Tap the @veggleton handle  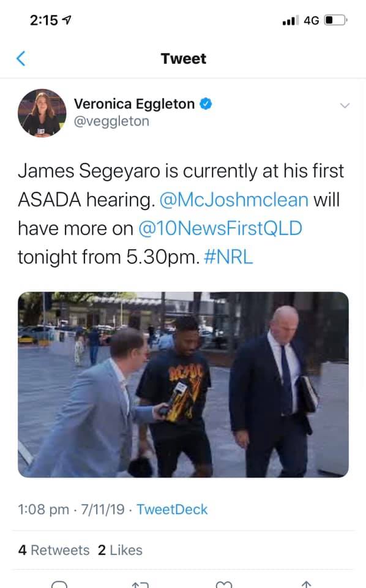point(111,121)
